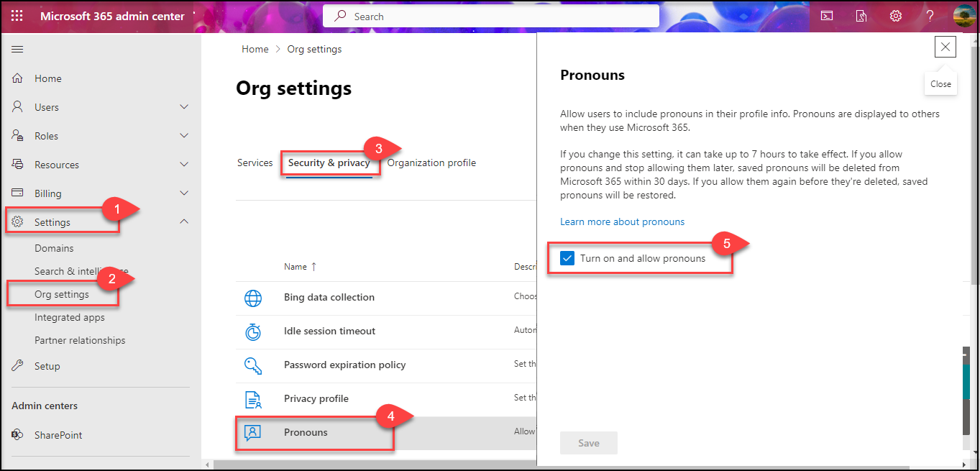Viewport: 980px width, 471px height.
Task: Switch to the Organization profile tab
Action: pos(431,163)
